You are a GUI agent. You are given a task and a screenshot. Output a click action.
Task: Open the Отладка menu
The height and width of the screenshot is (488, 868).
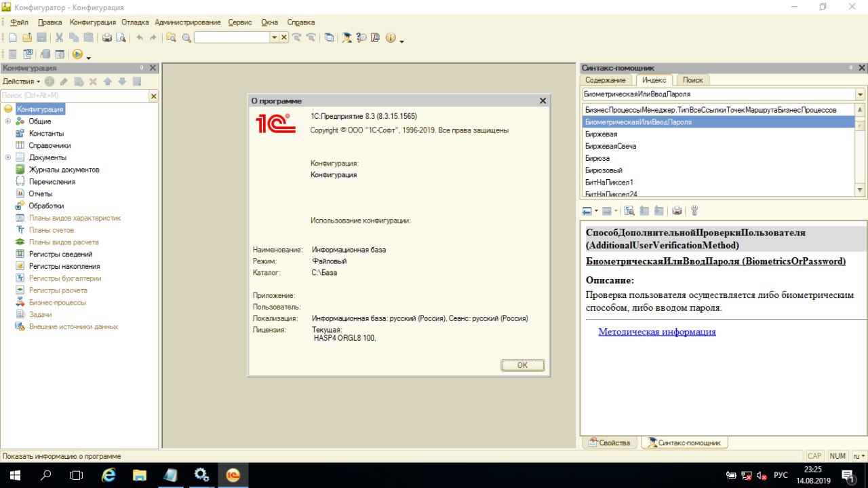coord(136,22)
